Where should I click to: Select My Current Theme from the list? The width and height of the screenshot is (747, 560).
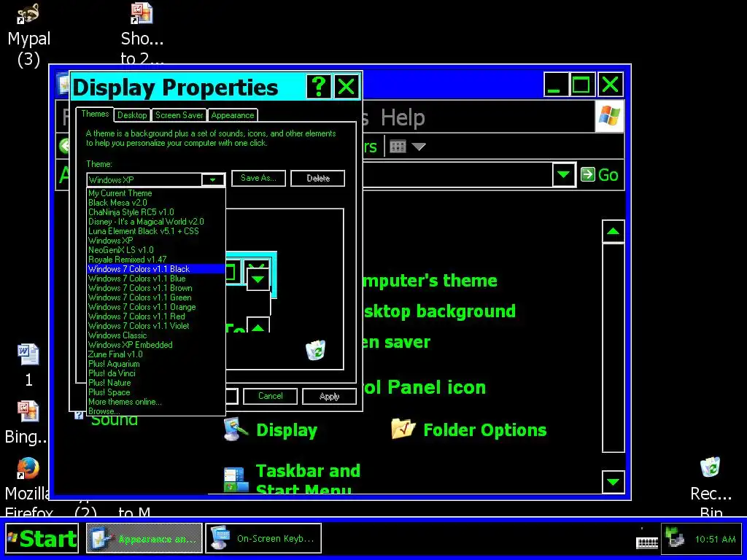[156, 193]
